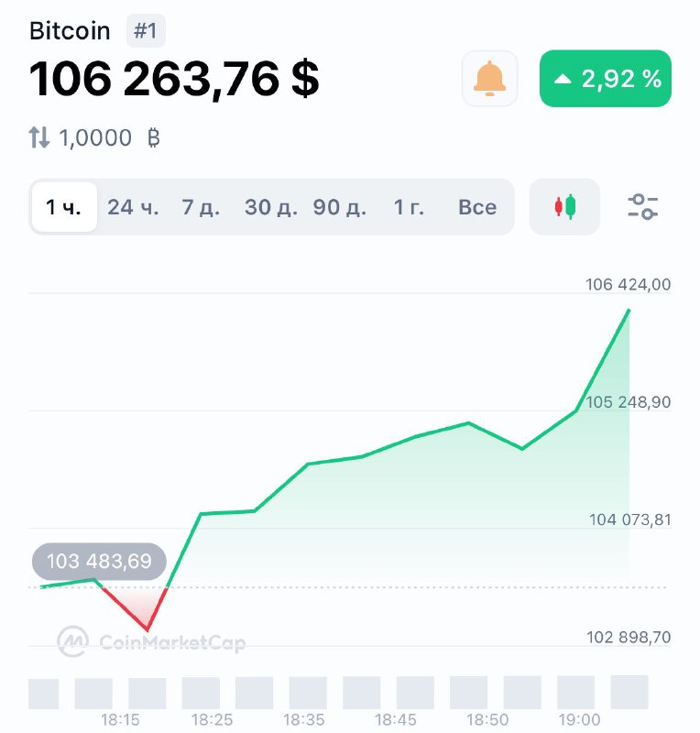Swap the currency conversion arrows
This screenshot has height=733, width=700.
pos(38,138)
